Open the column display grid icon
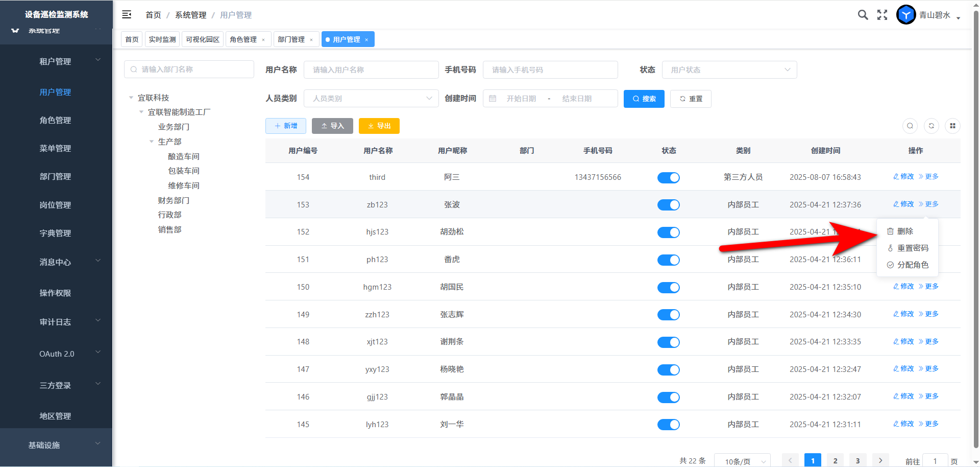 coord(952,126)
